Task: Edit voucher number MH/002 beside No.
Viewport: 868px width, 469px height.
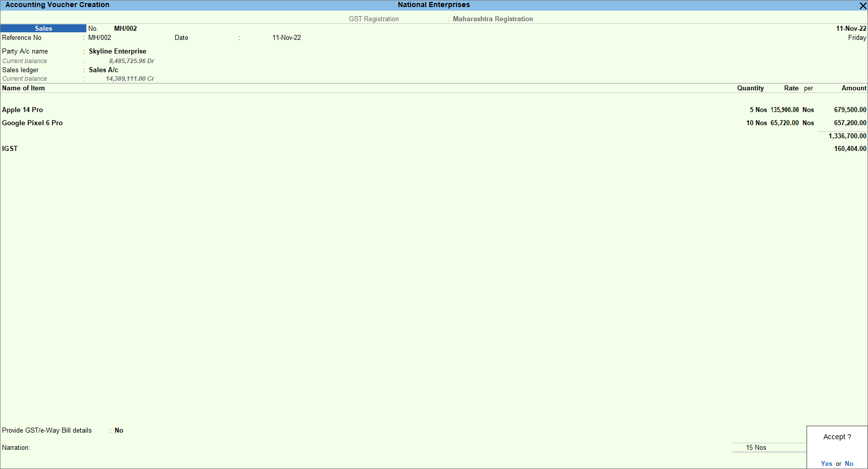Action: click(x=125, y=28)
